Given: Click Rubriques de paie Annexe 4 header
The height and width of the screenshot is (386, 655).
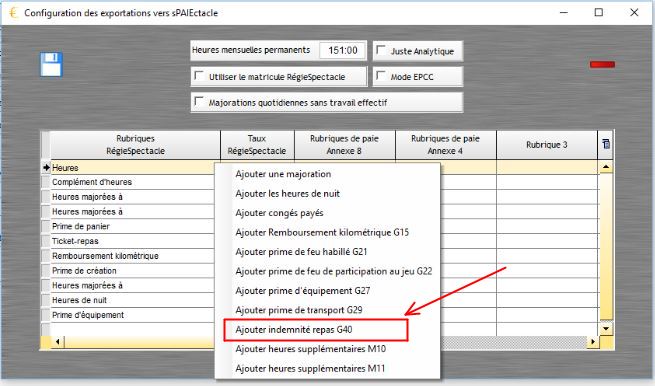Looking at the screenshot, I should pyautogui.click(x=445, y=145).
